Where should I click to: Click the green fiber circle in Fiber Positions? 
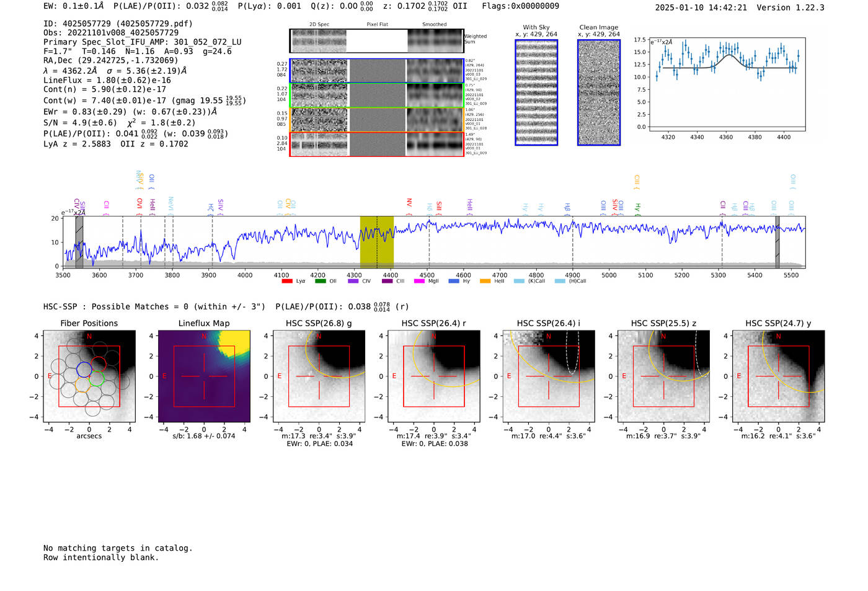click(95, 378)
